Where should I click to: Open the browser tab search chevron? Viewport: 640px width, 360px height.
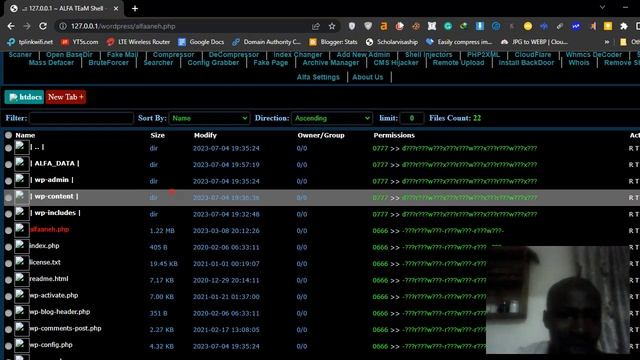[x=602, y=7]
